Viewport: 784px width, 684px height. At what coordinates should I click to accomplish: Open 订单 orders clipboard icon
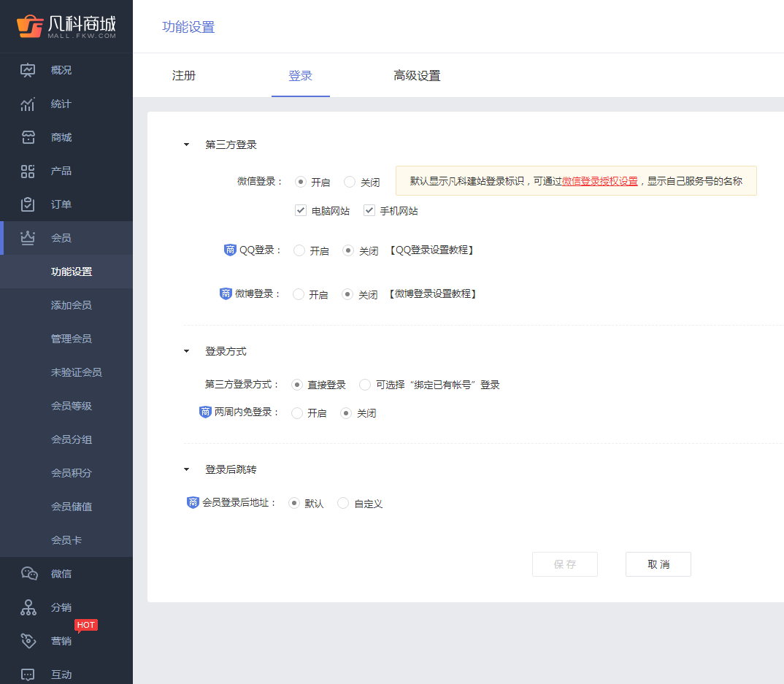pyautogui.click(x=28, y=205)
